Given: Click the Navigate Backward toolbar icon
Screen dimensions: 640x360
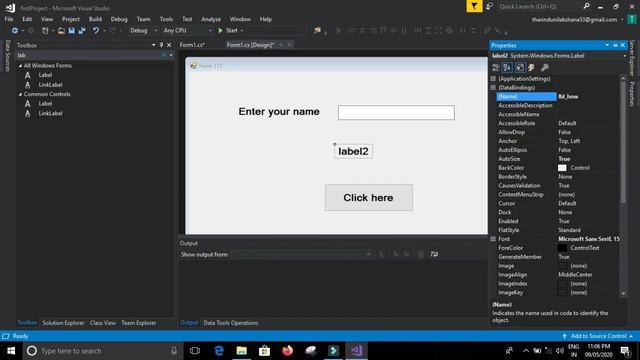Looking at the screenshot, I should pos(15,31).
